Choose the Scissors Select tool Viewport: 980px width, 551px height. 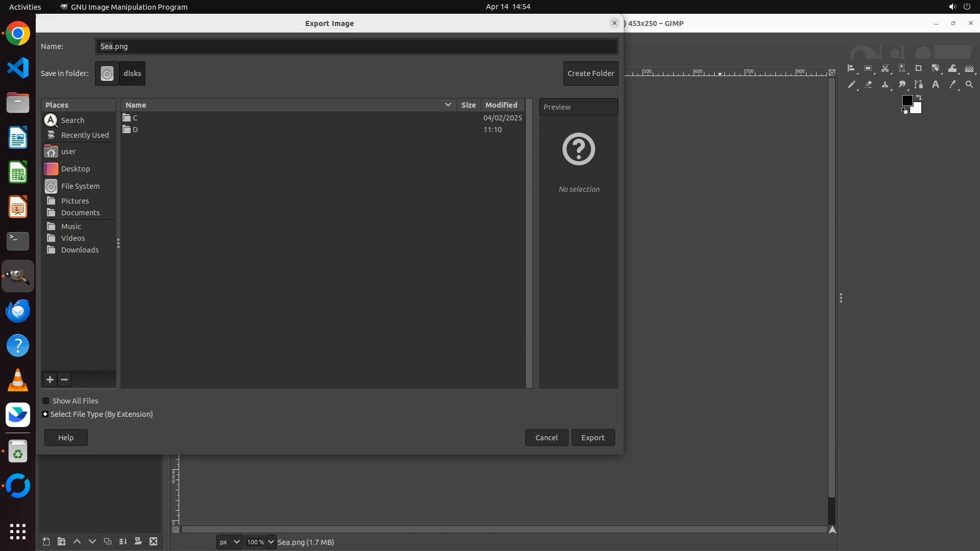coord(885,68)
